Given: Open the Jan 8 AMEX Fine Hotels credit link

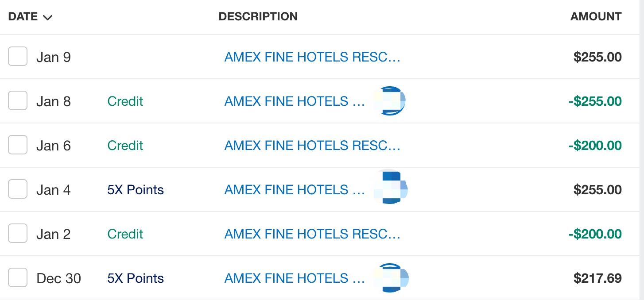Looking at the screenshot, I should (295, 101).
